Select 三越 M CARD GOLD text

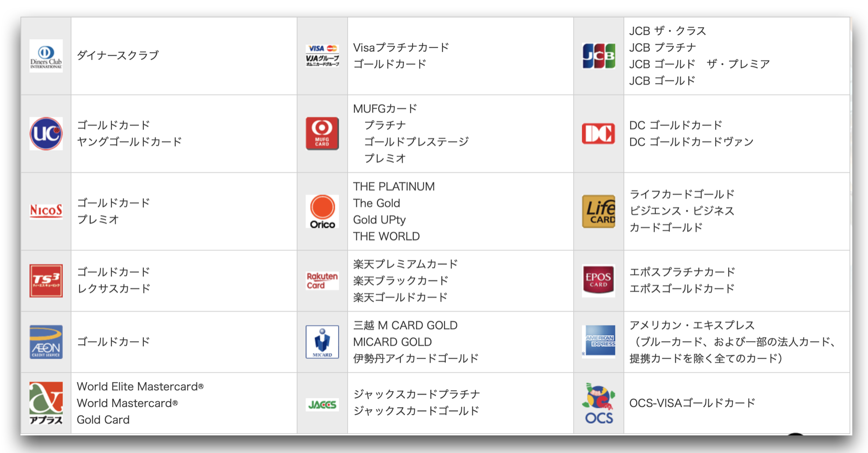tap(405, 325)
